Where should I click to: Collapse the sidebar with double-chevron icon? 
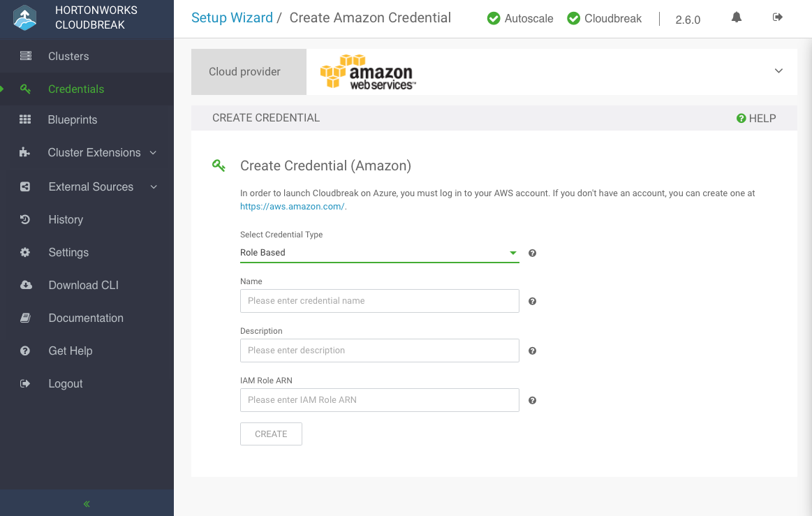[x=87, y=503]
